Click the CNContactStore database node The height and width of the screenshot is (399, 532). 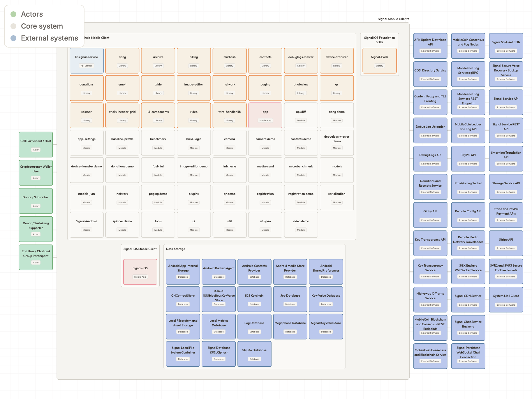pos(183,299)
